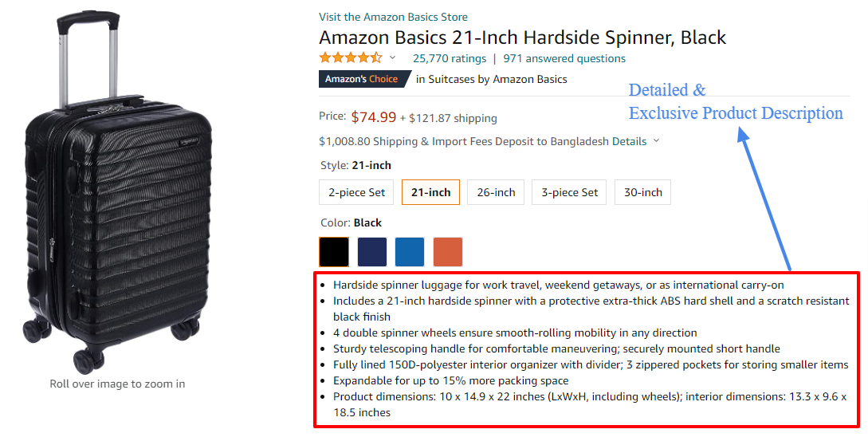The image size is (868, 437).
Task: Visit the Amazon Basics Store link
Action: pos(393,17)
